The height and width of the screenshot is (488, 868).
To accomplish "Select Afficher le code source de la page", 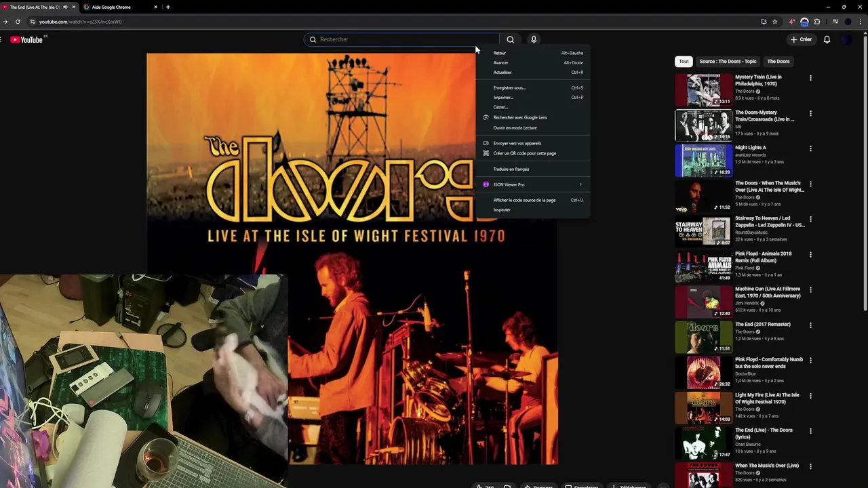I will pyautogui.click(x=533, y=200).
